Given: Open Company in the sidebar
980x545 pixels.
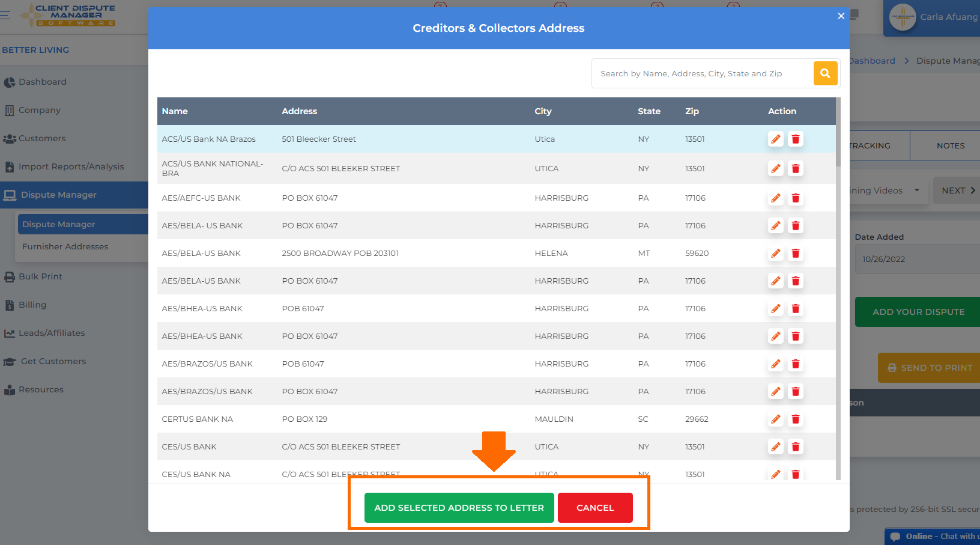Looking at the screenshot, I should (40, 110).
